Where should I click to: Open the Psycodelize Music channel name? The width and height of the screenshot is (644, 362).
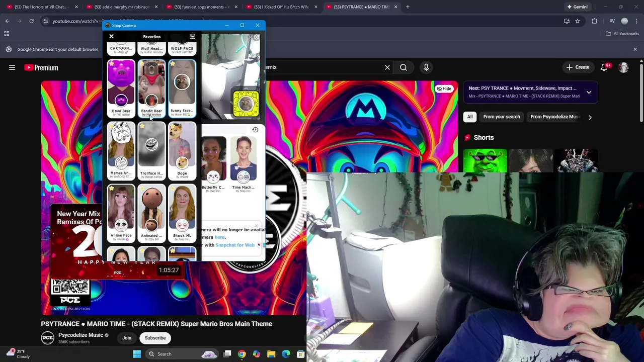click(80, 335)
